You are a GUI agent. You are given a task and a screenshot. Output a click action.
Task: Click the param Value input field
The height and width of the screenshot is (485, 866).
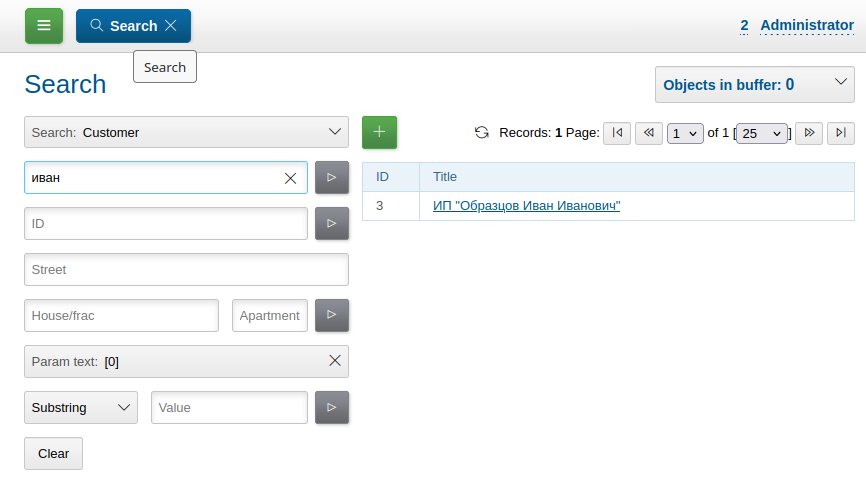[229, 408]
